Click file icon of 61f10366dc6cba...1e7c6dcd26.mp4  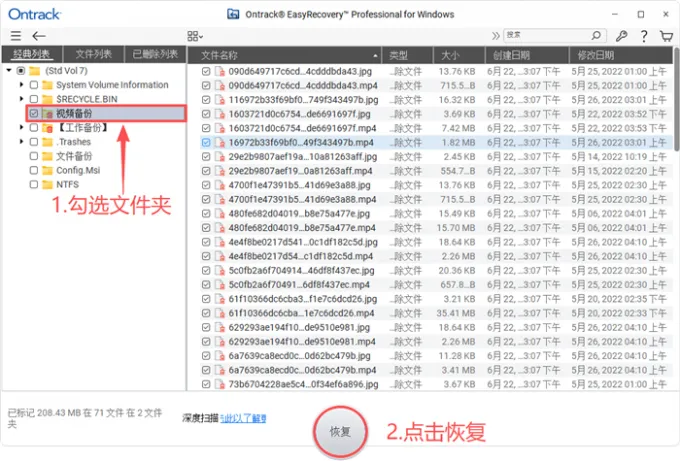click(x=220, y=313)
